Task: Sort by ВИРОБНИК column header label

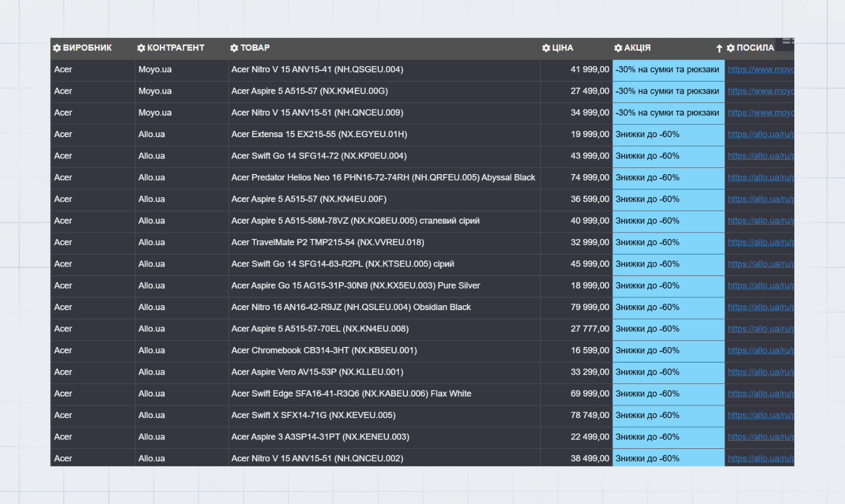Action: [87, 48]
